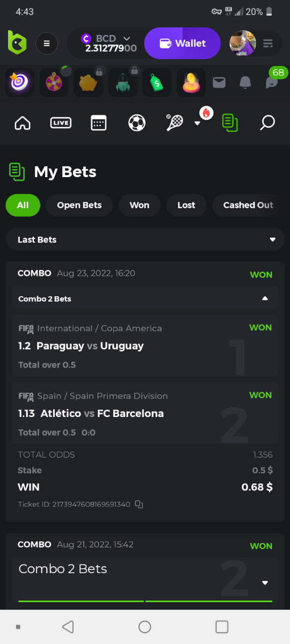Viewport: 290px width, 644px height.
Task: Select the Won filter tab
Action: (x=140, y=205)
